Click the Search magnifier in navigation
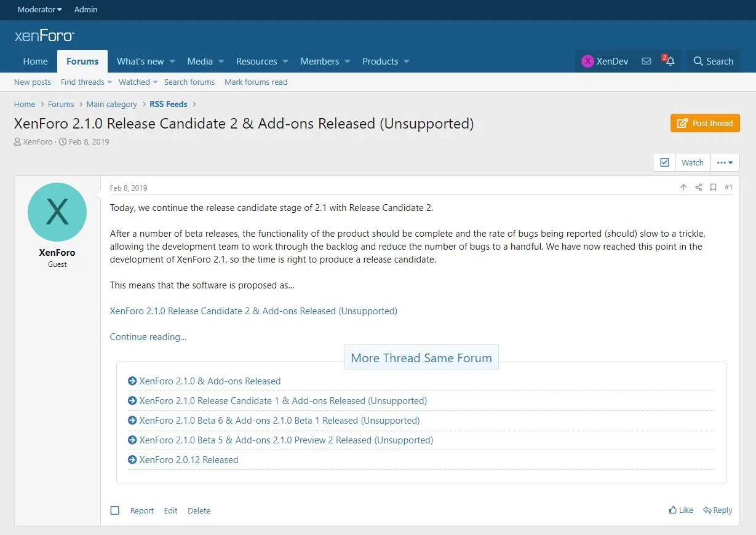Screen dimensions: 756x535 (698, 61)
